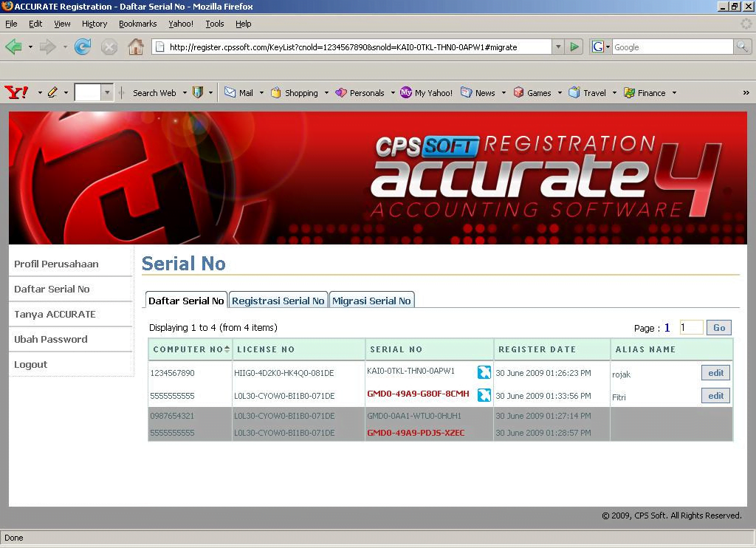Screen dimensions: 756x548
Task: Select the red serial GMD0-49A9-PDJS-XZEC
Action: (416, 433)
